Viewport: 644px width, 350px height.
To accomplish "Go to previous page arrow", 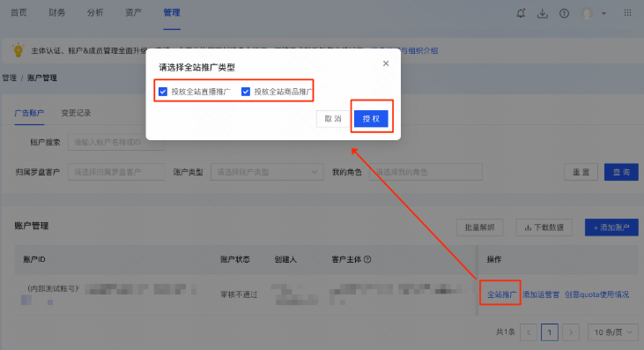I will click(x=529, y=331).
